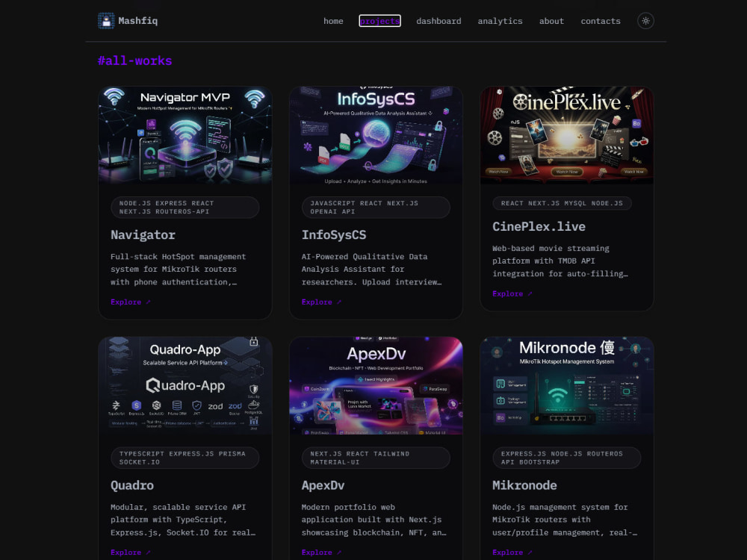Click arrow icon beside Quadro's Explore

pos(148,553)
